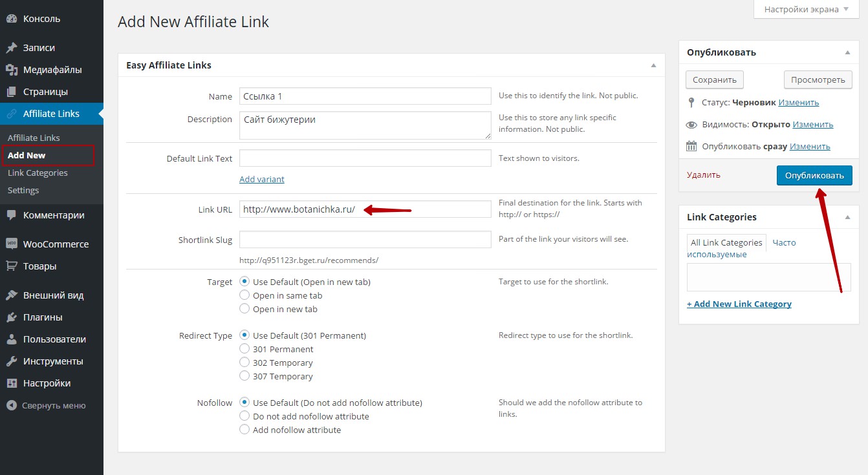Click the key icon beside Статус
The height and width of the screenshot is (475, 868).
pyautogui.click(x=691, y=102)
